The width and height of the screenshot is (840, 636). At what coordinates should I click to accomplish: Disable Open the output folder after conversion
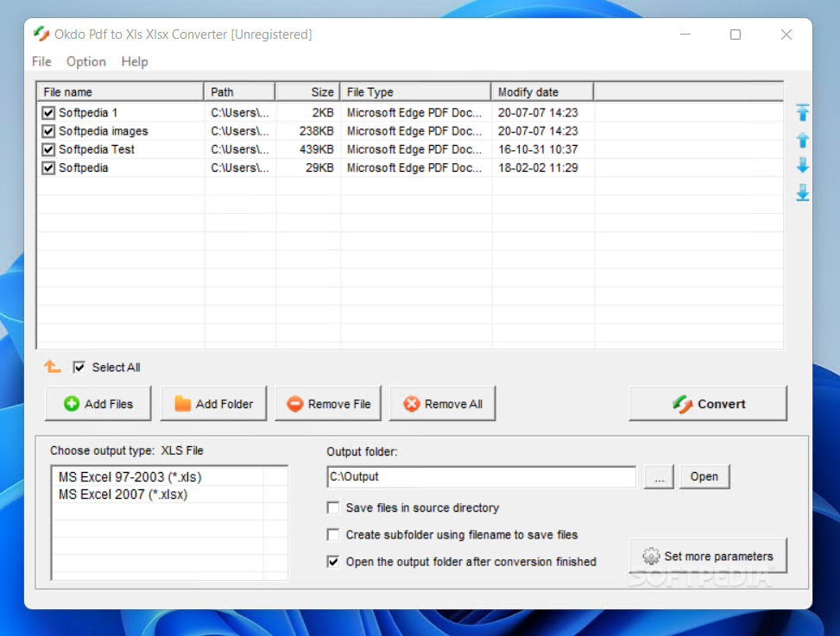click(x=333, y=562)
